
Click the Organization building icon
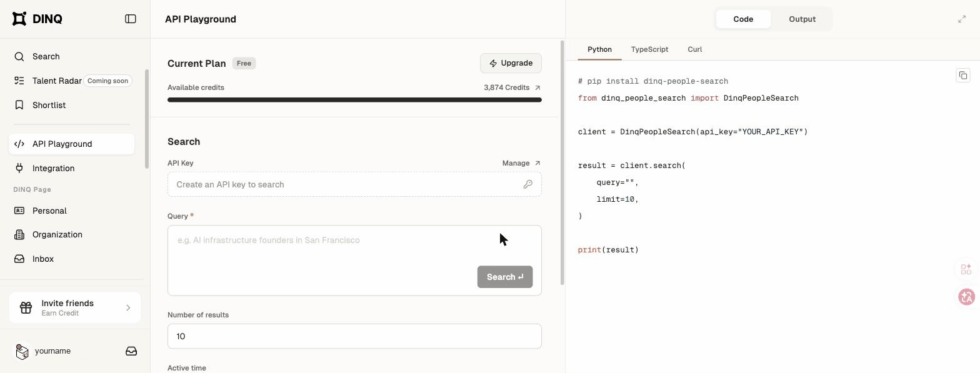pos(19,234)
